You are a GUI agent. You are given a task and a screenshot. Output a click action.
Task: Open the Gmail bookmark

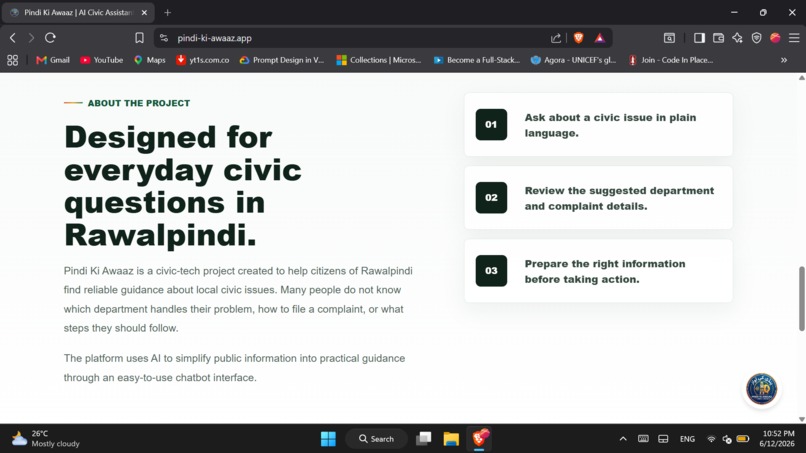tap(53, 60)
